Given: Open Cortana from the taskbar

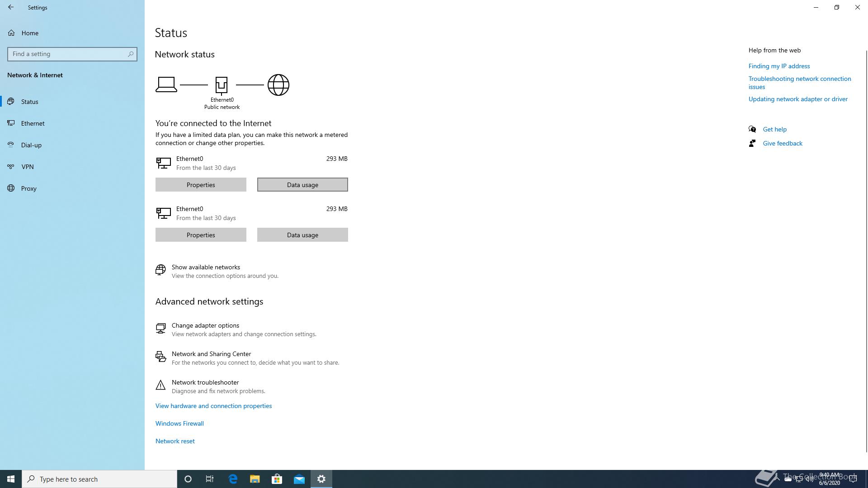Looking at the screenshot, I should pyautogui.click(x=188, y=479).
